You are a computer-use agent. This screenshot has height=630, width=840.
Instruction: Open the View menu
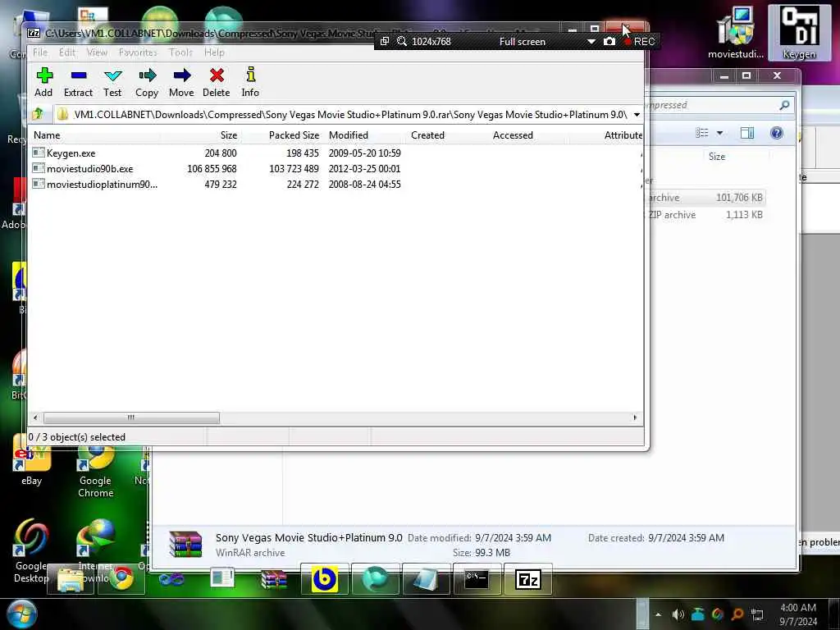click(x=97, y=52)
